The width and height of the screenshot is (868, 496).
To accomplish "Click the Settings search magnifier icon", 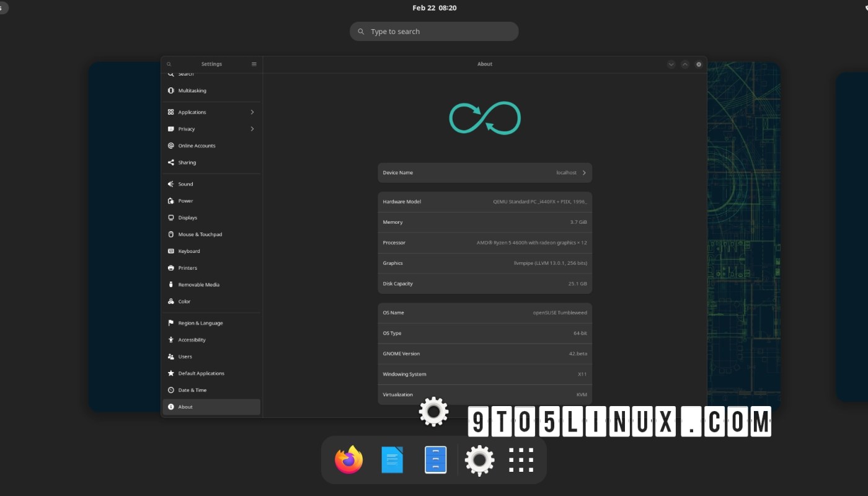I will click(x=169, y=64).
